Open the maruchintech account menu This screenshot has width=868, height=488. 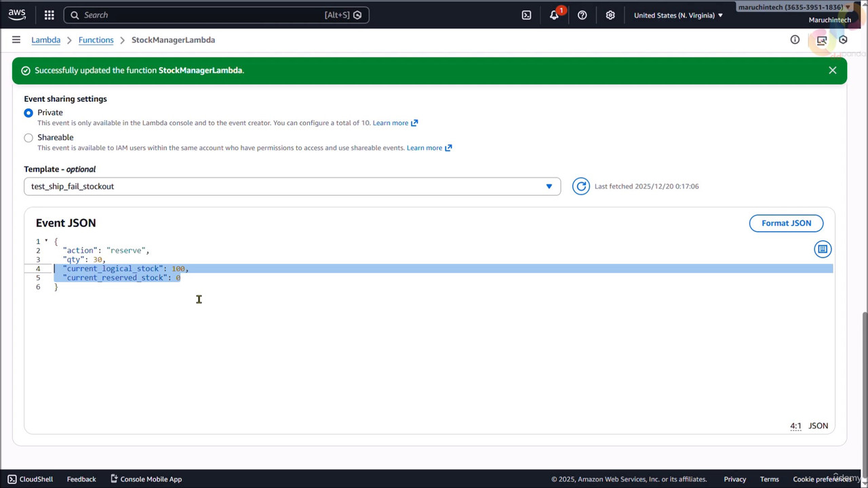tap(793, 7)
